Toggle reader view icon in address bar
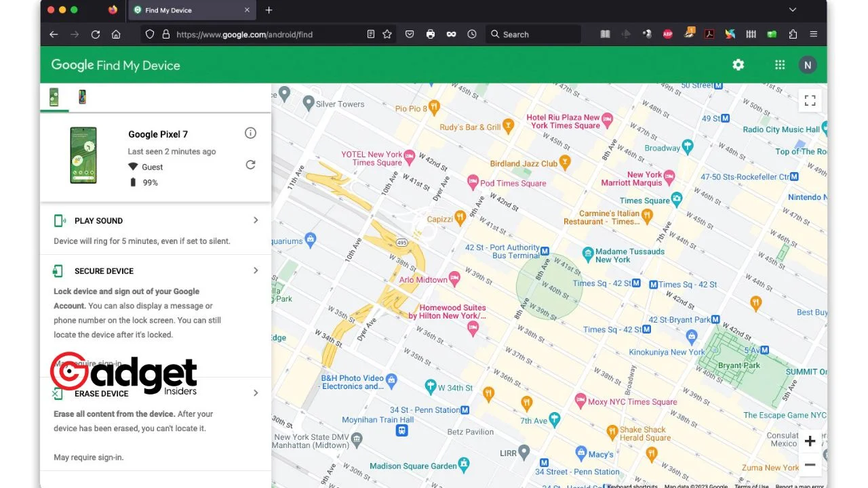The height and width of the screenshot is (488, 868). (370, 34)
